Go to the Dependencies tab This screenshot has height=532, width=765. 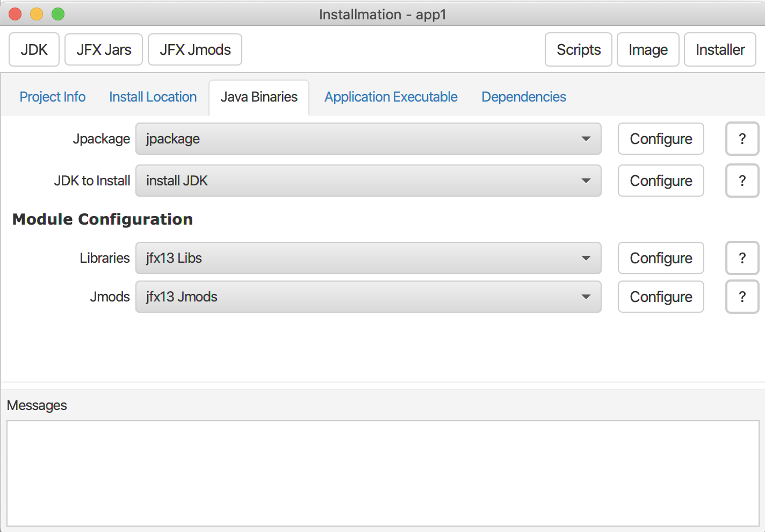523,97
